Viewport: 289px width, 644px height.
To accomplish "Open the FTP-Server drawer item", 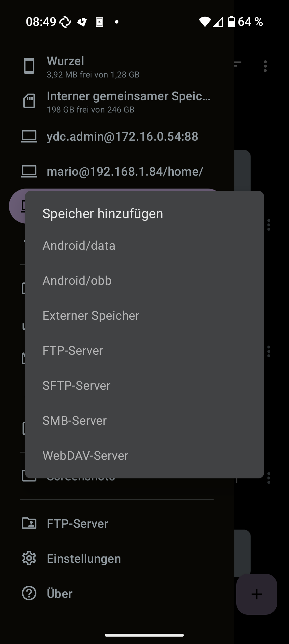I will 117,523.
